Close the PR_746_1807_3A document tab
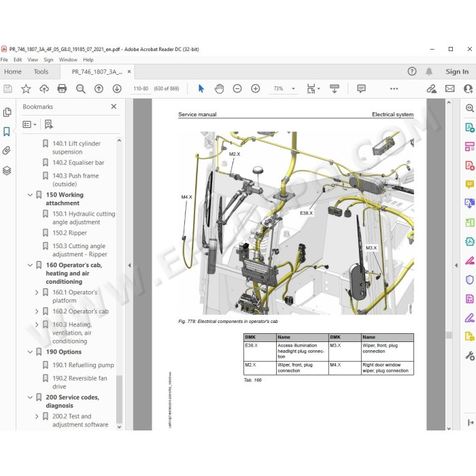Image resolution: width=476 pixels, height=476 pixels. (x=129, y=71)
